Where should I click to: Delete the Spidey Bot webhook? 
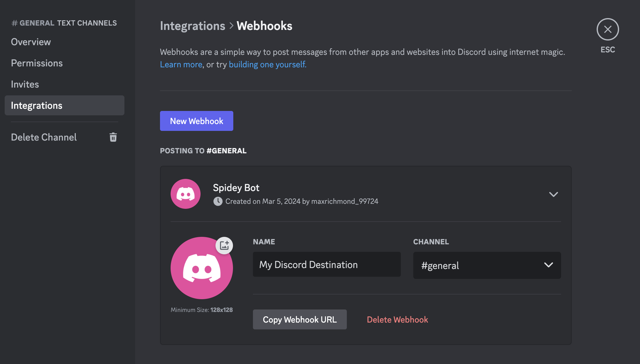click(x=397, y=319)
